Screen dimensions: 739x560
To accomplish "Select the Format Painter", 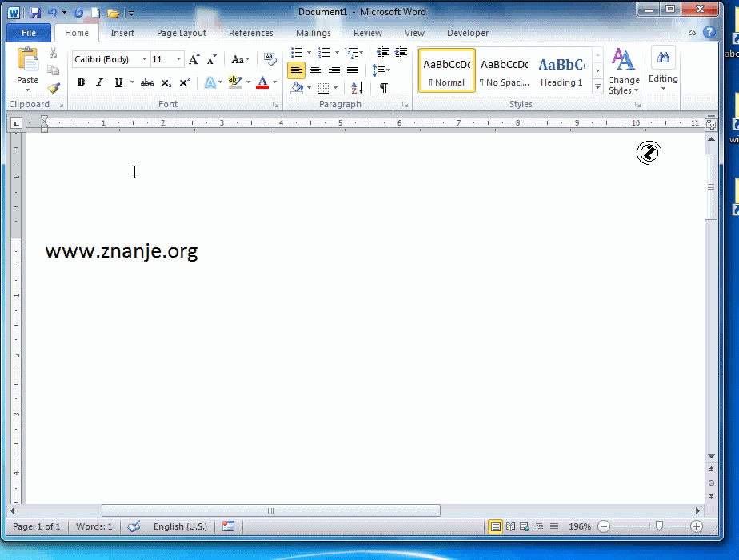I will click(x=54, y=88).
